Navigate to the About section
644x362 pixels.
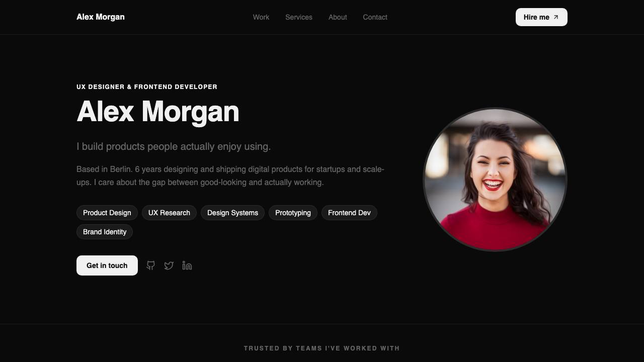(x=338, y=17)
